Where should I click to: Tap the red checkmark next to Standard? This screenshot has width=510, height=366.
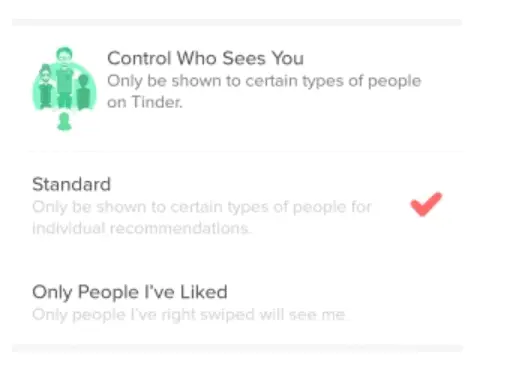[426, 204]
